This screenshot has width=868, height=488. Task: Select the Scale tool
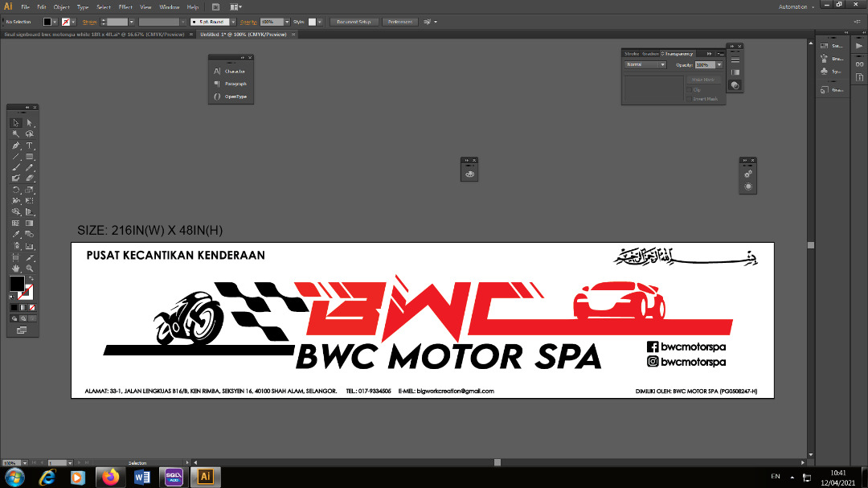(x=30, y=190)
